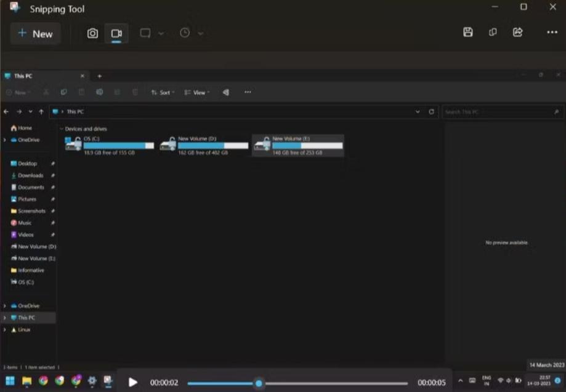Refresh the This PC view

431,112
